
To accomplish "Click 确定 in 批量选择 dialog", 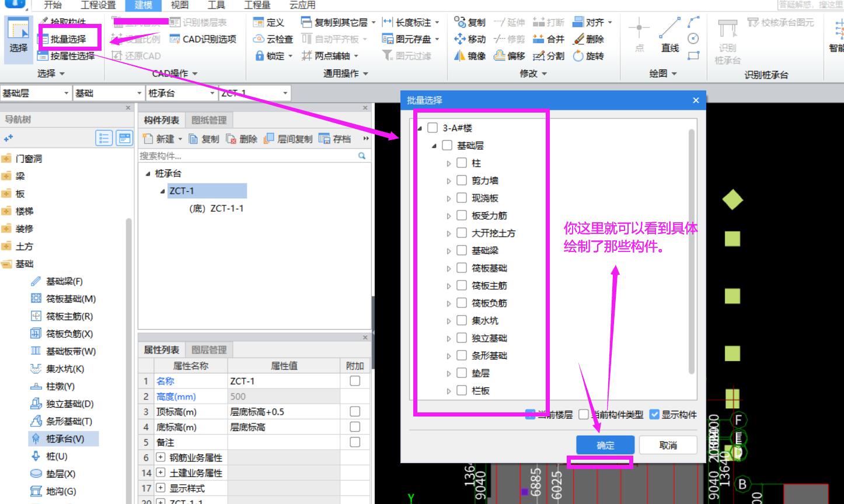I will pyautogui.click(x=605, y=445).
